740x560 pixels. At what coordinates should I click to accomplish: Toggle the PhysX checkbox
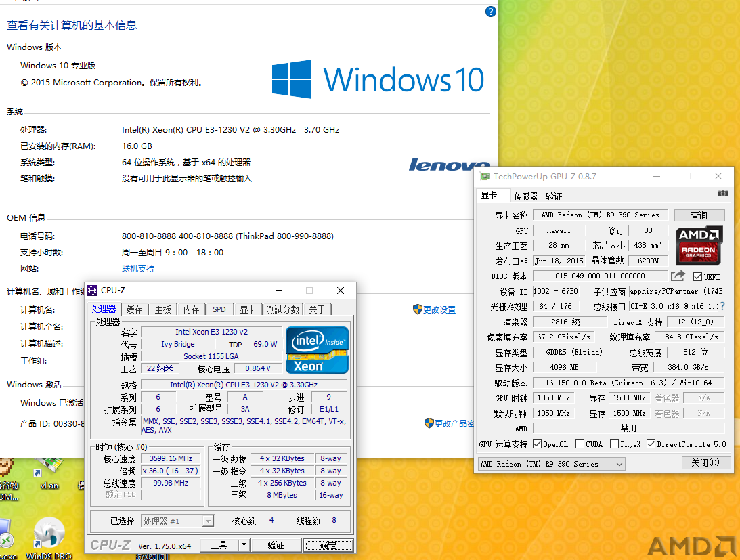pos(615,444)
